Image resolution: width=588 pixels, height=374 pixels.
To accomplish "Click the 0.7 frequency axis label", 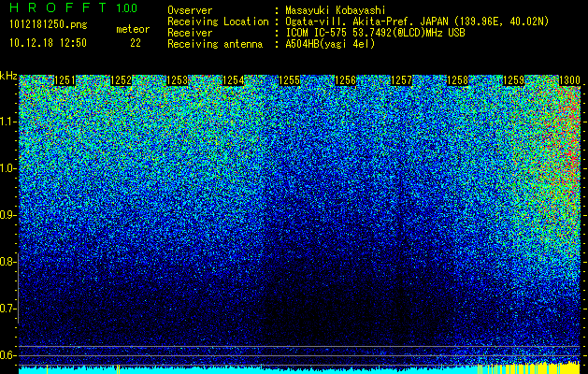I will pyautogui.click(x=7, y=309).
